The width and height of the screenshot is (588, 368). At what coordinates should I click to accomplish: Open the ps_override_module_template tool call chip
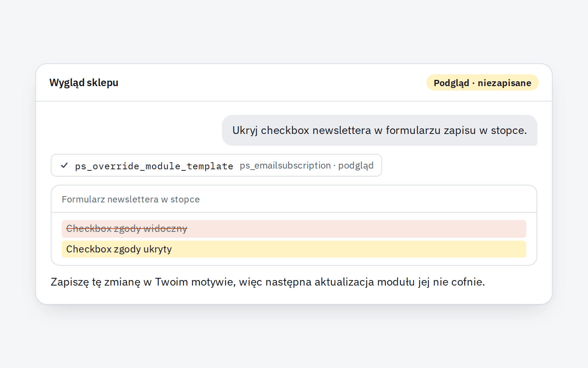click(x=216, y=165)
